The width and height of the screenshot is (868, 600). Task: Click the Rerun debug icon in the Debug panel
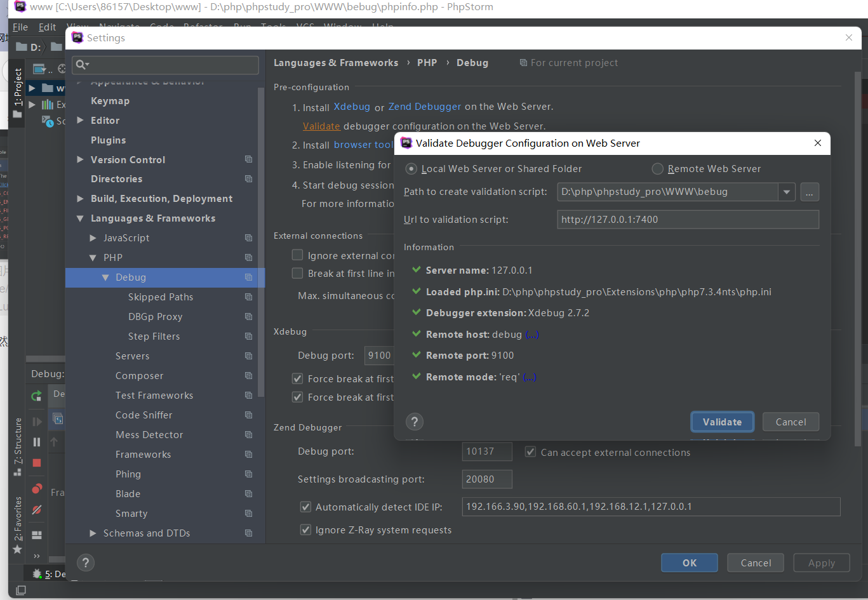point(37,396)
